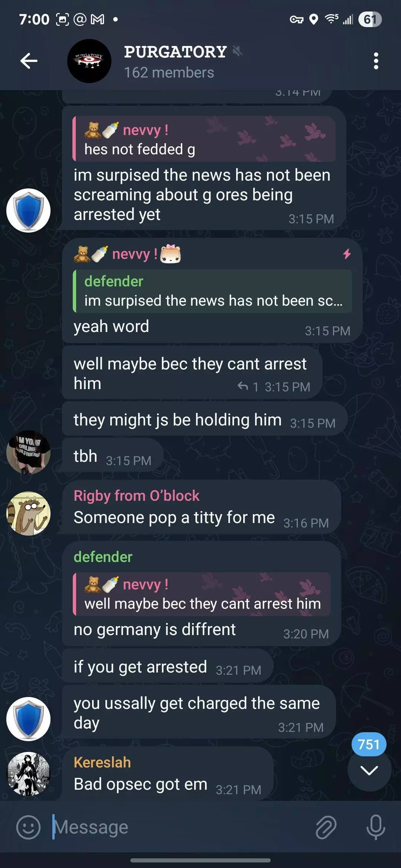Open the PURGATORY group profile picture
401x868 pixels.
coord(89,61)
